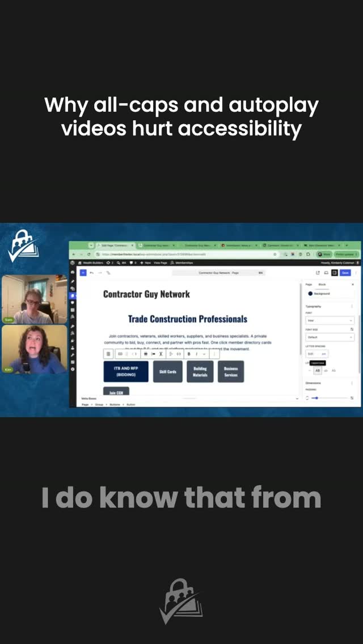The width and height of the screenshot is (363, 644).
Task: Click the WordPress logo in admin bar
Action: click(73, 262)
